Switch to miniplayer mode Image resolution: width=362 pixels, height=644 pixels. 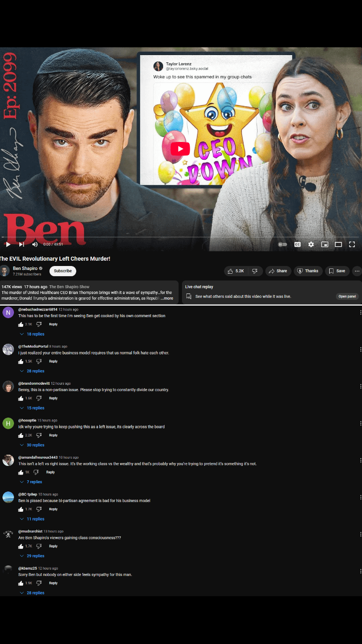click(x=325, y=244)
